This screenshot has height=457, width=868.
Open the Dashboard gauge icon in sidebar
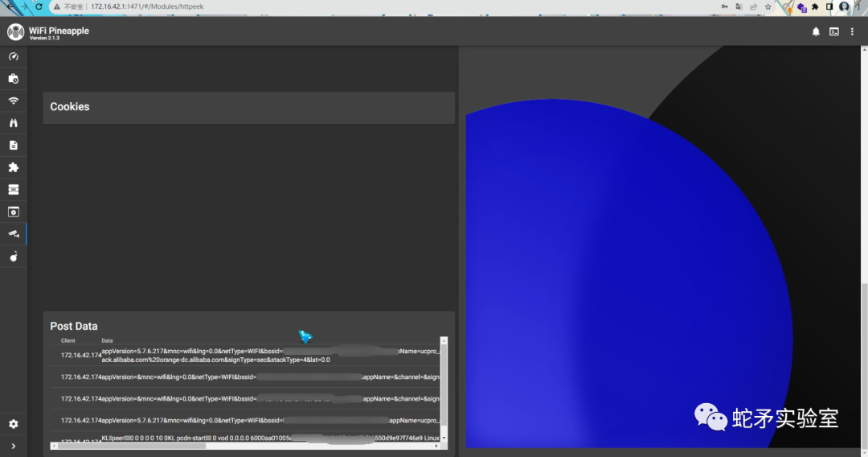pyautogui.click(x=14, y=56)
